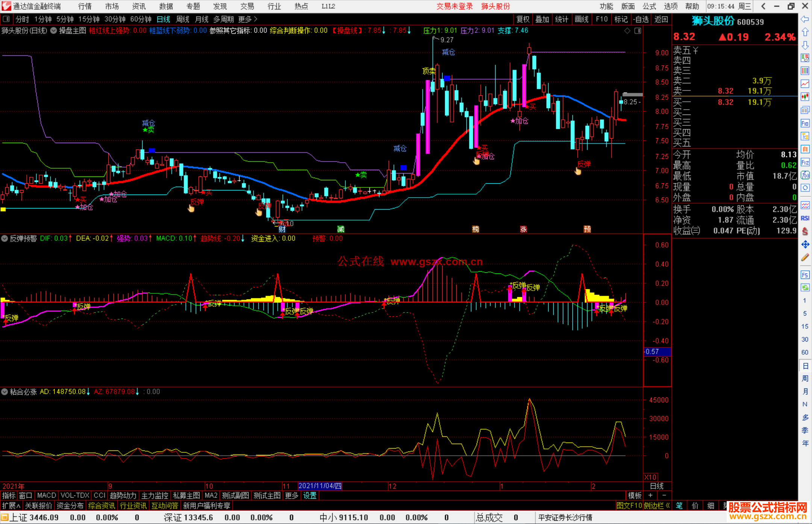Select the MACD indicator tab at bottom

(x=47, y=495)
